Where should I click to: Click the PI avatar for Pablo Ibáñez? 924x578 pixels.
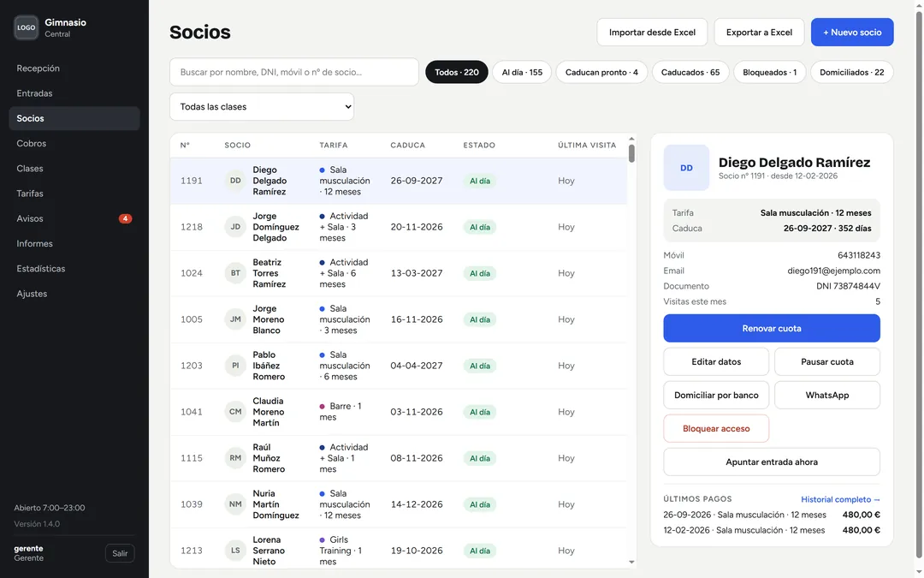[x=235, y=366]
